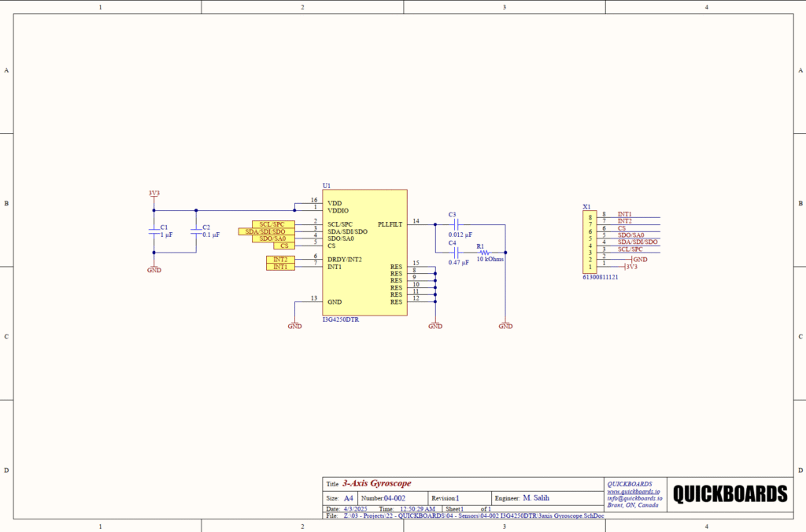The image size is (806, 532).
Task: Click the 3V3 power symbol above C1
Action: pyautogui.click(x=153, y=194)
